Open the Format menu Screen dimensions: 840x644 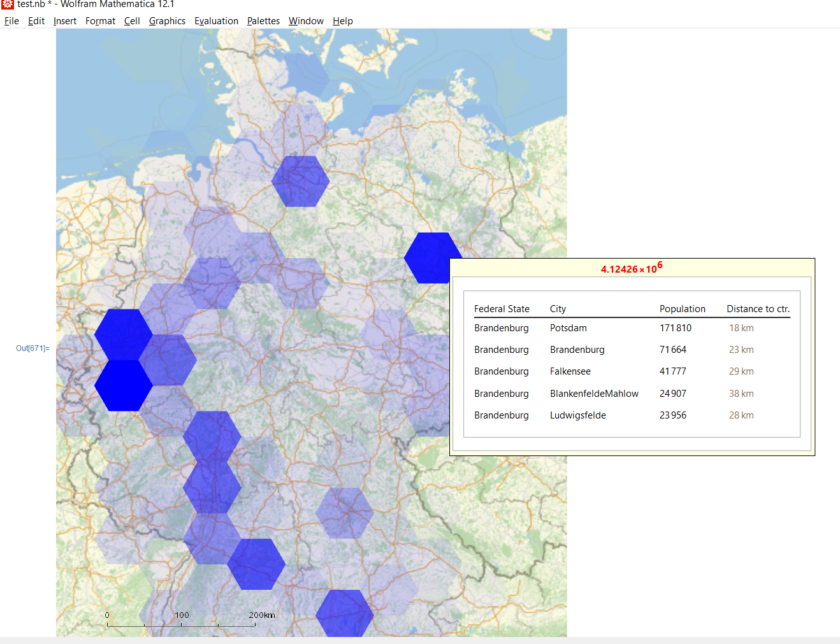(101, 21)
